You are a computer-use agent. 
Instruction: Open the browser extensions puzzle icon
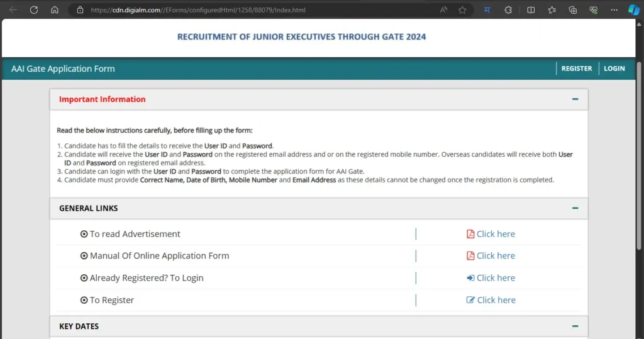(x=508, y=10)
